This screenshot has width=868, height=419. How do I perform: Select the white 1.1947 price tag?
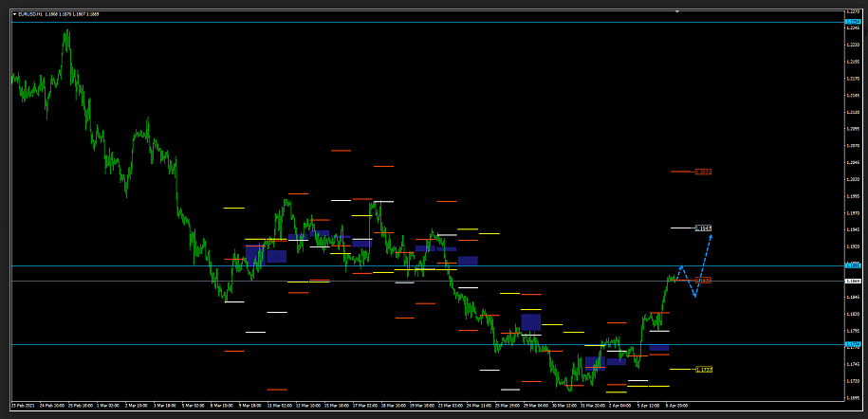pos(703,228)
